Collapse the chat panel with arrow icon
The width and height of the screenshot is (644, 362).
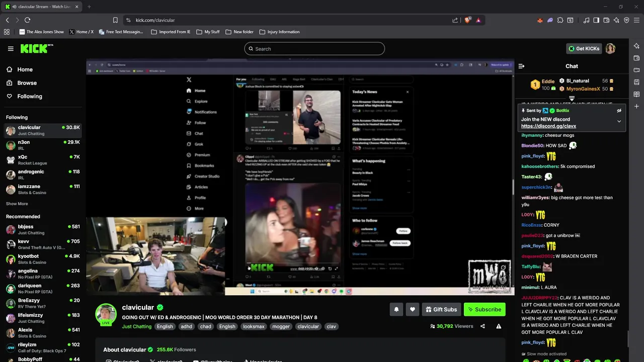coord(521,66)
